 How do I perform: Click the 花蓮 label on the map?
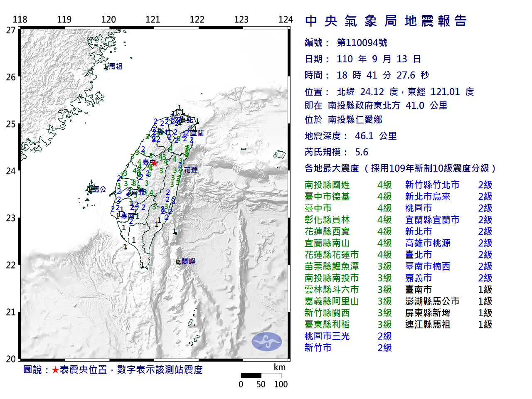pos(191,170)
